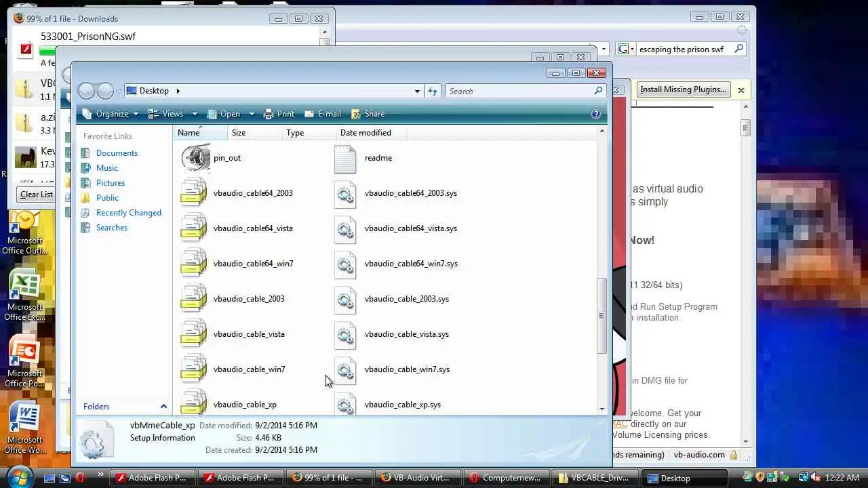Select vbaudio_cable64_win7.sys file icon
The height and width of the screenshot is (488, 868).
(345, 264)
